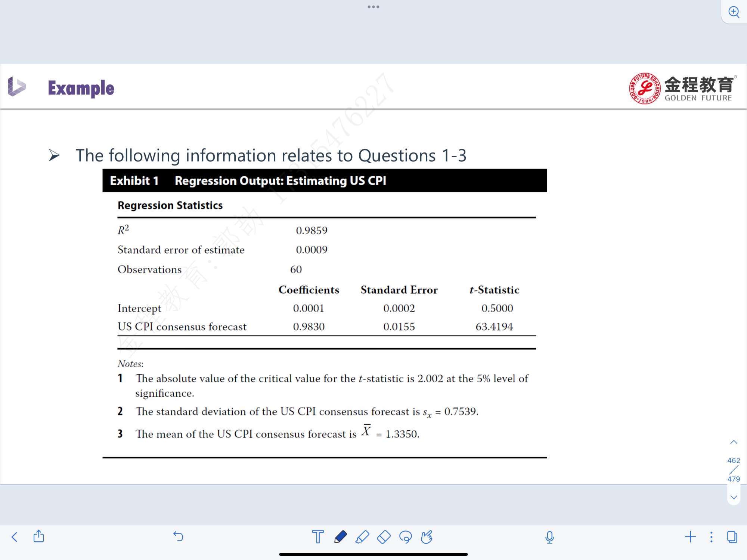The height and width of the screenshot is (560, 747).
Task: Open the share and export menu
Action: (38, 536)
